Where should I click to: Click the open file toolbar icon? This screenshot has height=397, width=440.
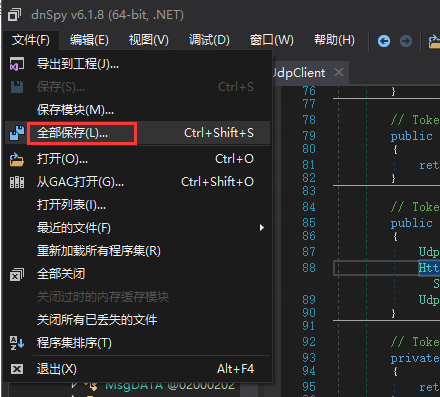click(434, 41)
